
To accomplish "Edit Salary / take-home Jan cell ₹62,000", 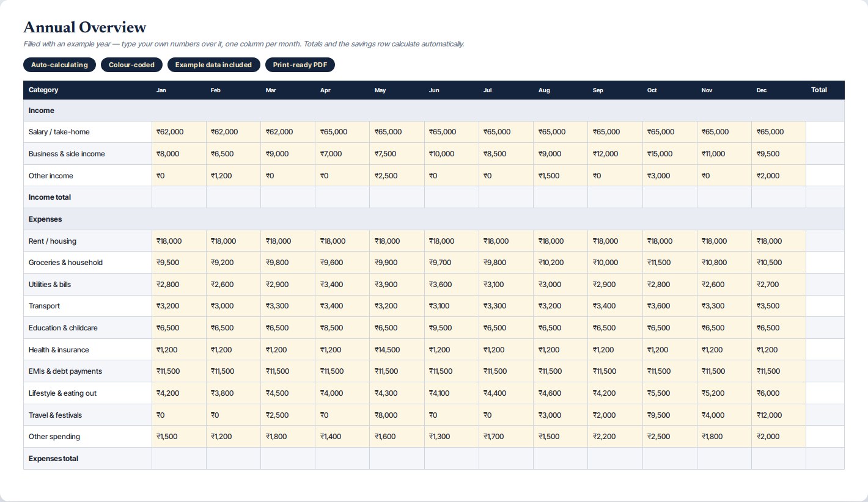I will click(x=179, y=132).
